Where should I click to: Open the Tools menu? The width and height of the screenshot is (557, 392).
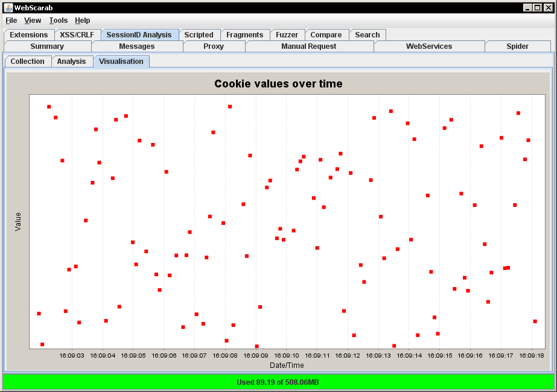pos(59,21)
